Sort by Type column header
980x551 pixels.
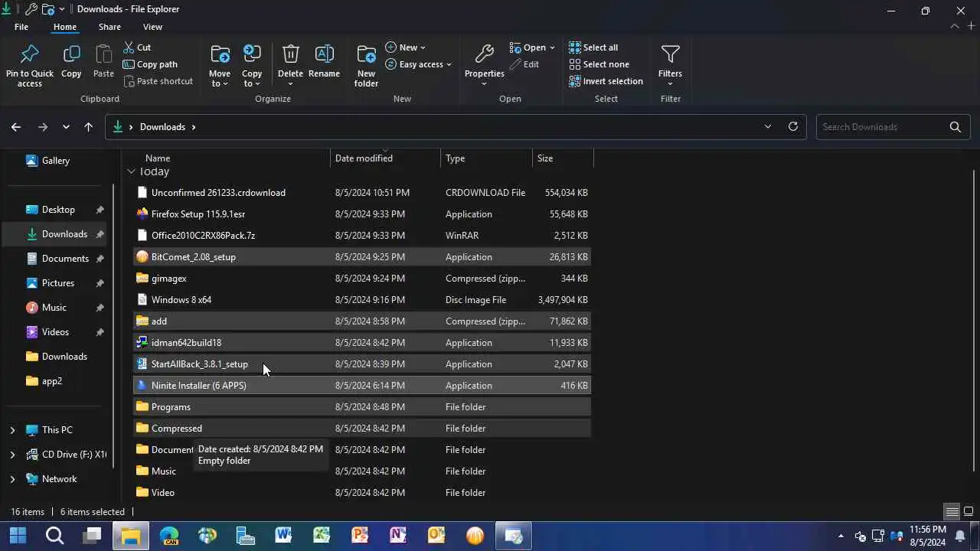pos(486,158)
